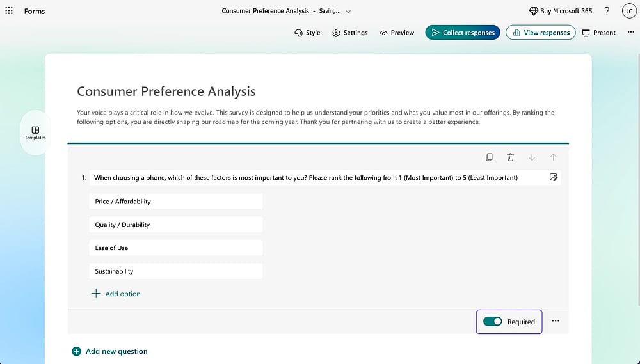Copy question 1 with duplicate icon
The image size is (640, 364).
[x=489, y=157]
